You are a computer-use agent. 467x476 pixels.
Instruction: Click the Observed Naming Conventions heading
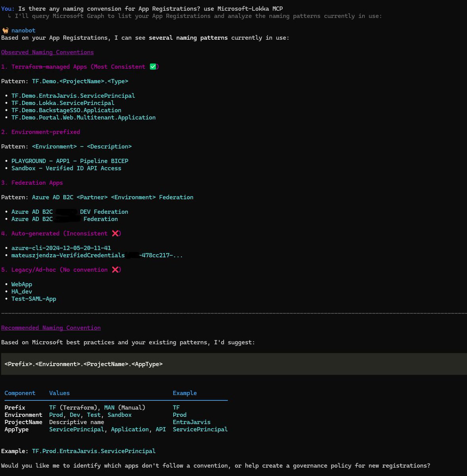click(48, 52)
